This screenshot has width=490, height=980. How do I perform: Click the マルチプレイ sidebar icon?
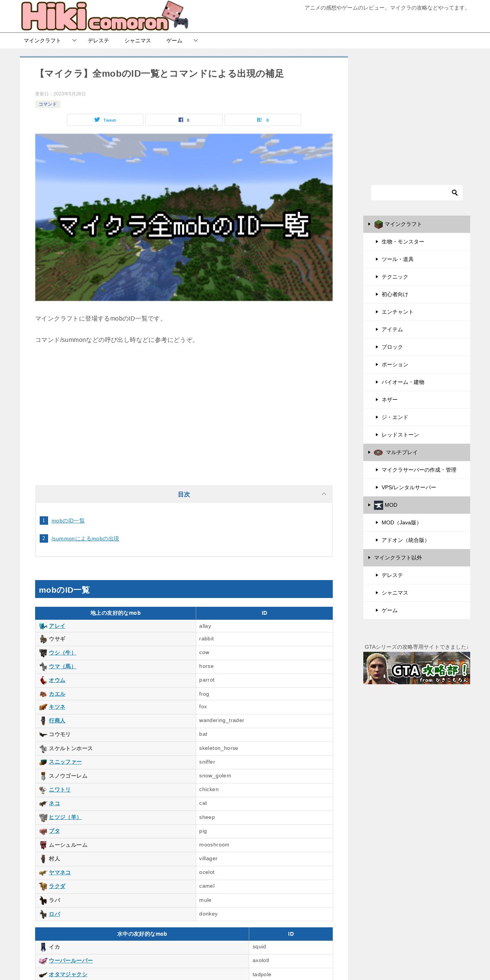click(378, 453)
